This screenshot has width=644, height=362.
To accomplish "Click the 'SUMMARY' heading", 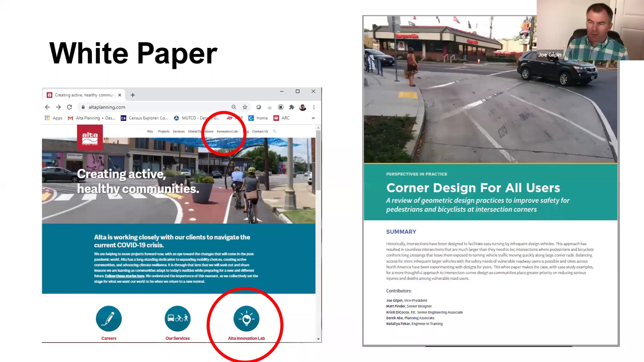I will 401,232.
